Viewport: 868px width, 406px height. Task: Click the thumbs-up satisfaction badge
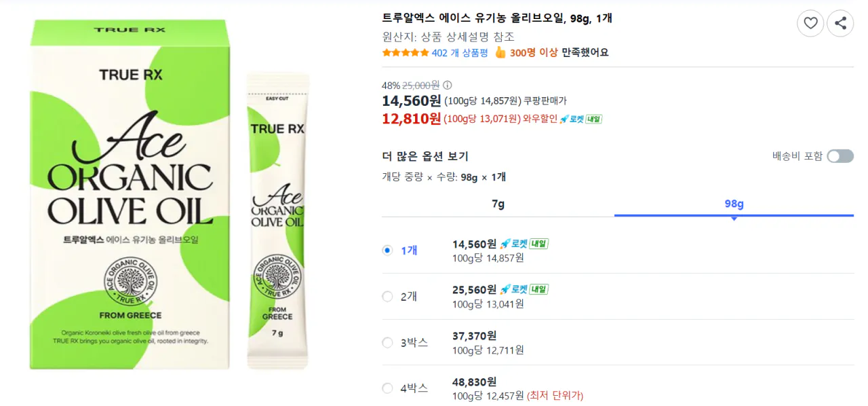pyautogui.click(x=500, y=52)
